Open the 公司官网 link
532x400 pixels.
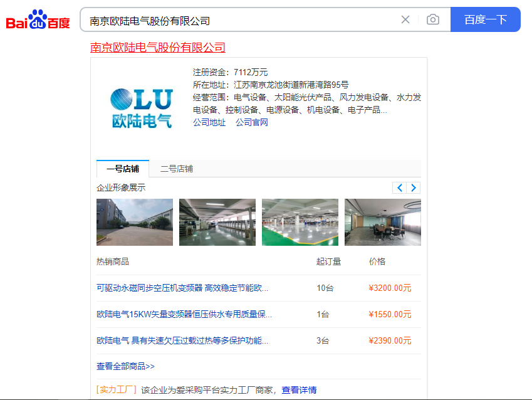pos(252,123)
